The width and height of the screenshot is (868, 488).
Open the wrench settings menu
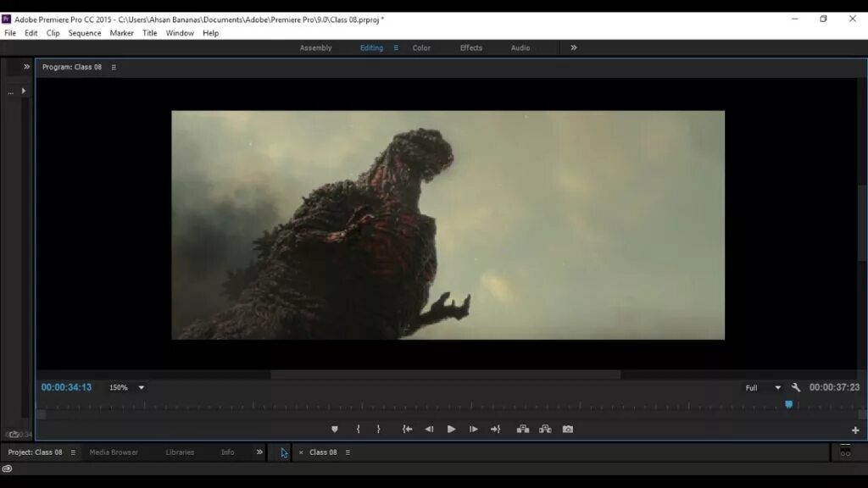pyautogui.click(x=796, y=388)
